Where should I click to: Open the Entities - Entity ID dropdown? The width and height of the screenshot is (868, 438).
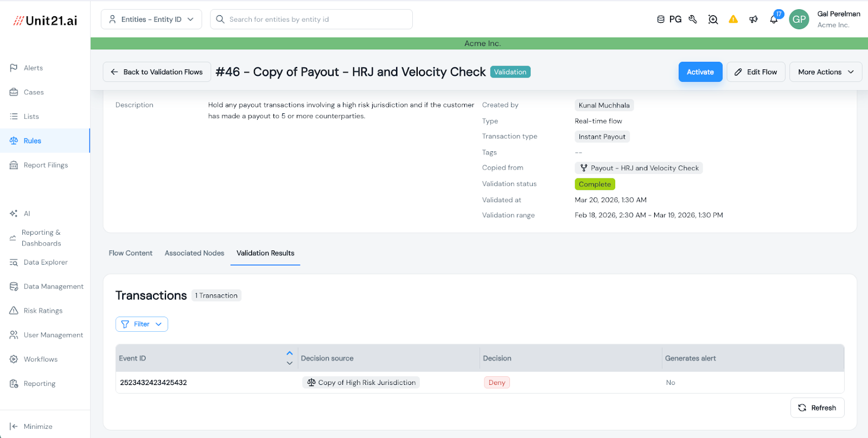pos(151,20)
